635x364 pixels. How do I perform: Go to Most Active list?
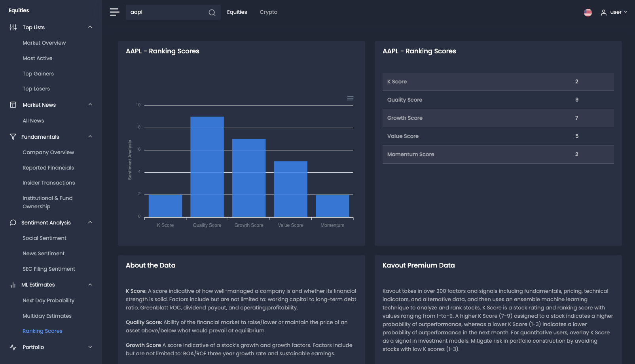coord(38,58)
